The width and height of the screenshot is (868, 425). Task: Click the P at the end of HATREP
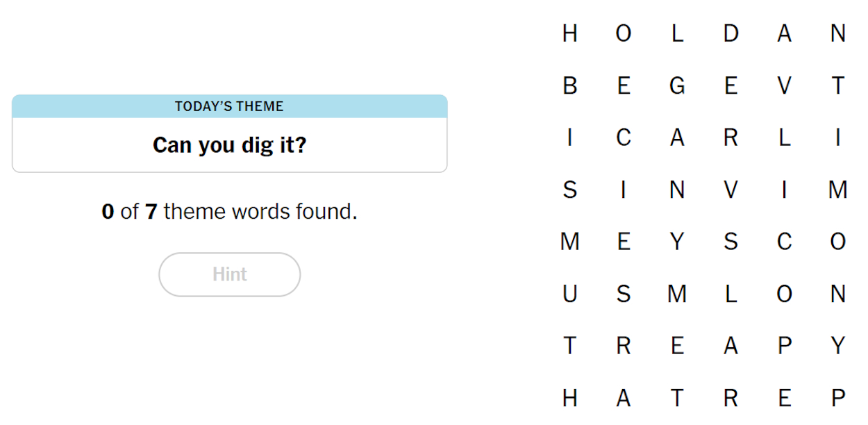(x=837, y=398)
